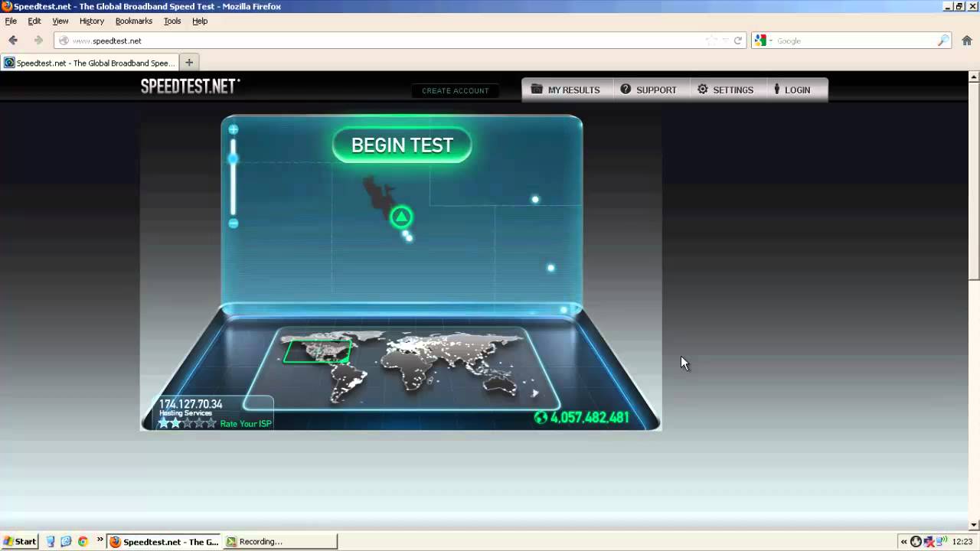
Task: Go forward with the forward arrow
Action: pyautogui.click(x=38, y=41)
